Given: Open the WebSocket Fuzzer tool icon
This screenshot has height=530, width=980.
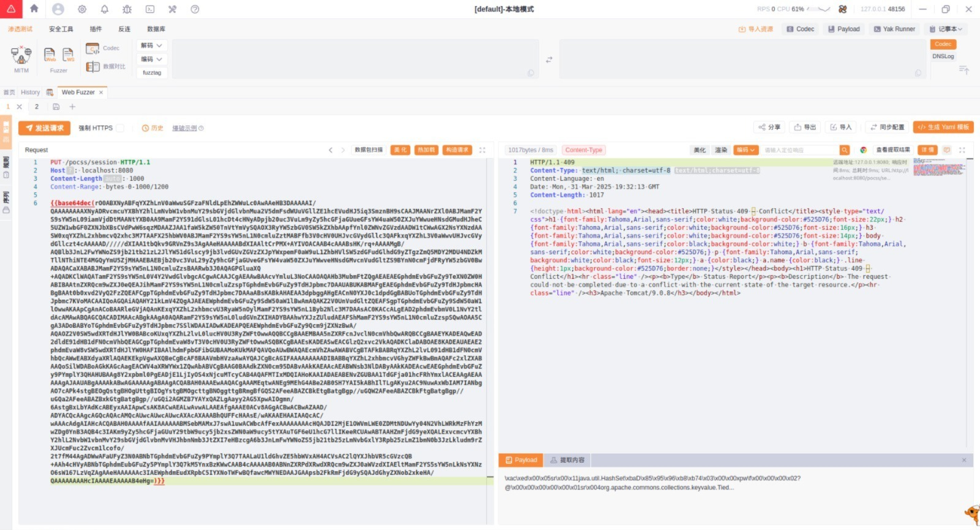Looking at the screenshot, I should (68, 55).
